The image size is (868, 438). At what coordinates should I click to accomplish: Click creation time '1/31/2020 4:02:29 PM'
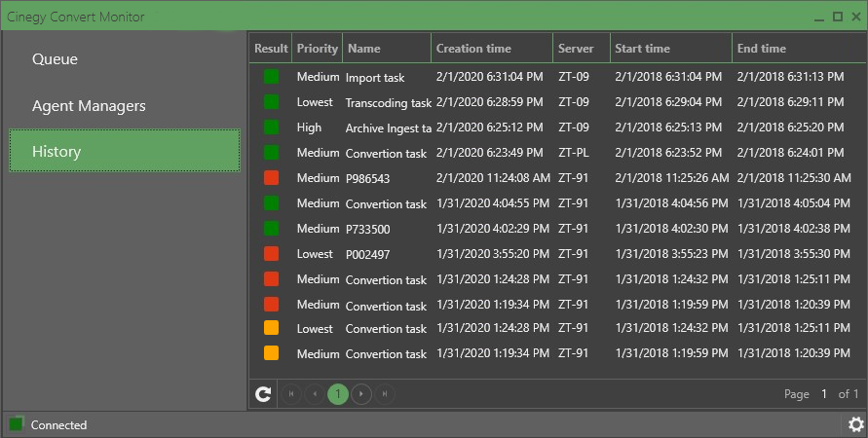493,229
